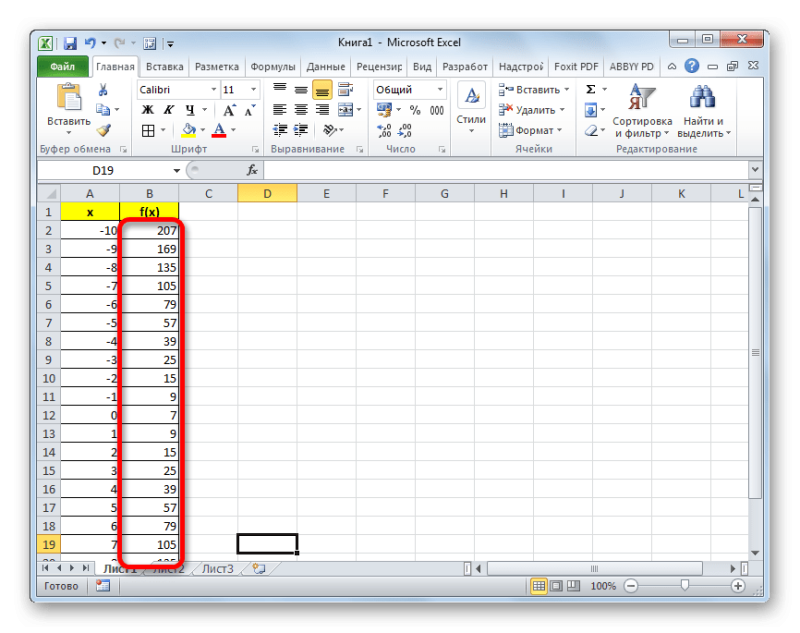Open Сортировка и фильтр menu
Screen dimensions: 800x633
click(642, 111)
